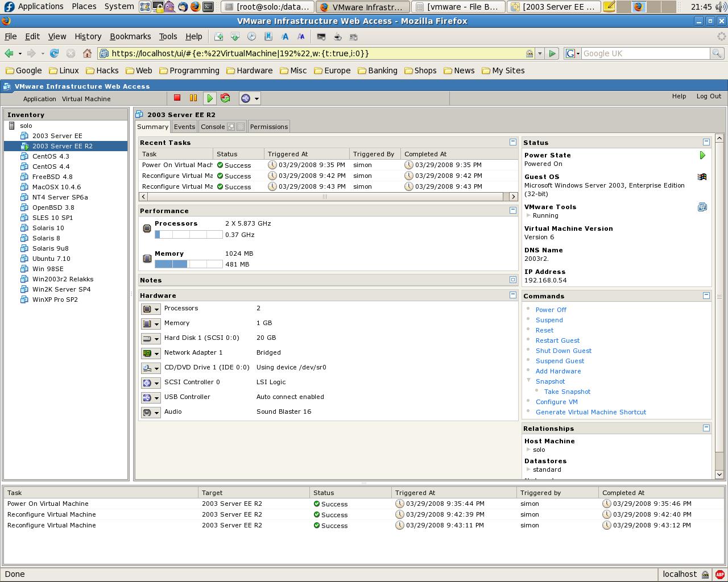Expand the Notes panel
Viewport: 728px width, 582px height.
(512, 280)
